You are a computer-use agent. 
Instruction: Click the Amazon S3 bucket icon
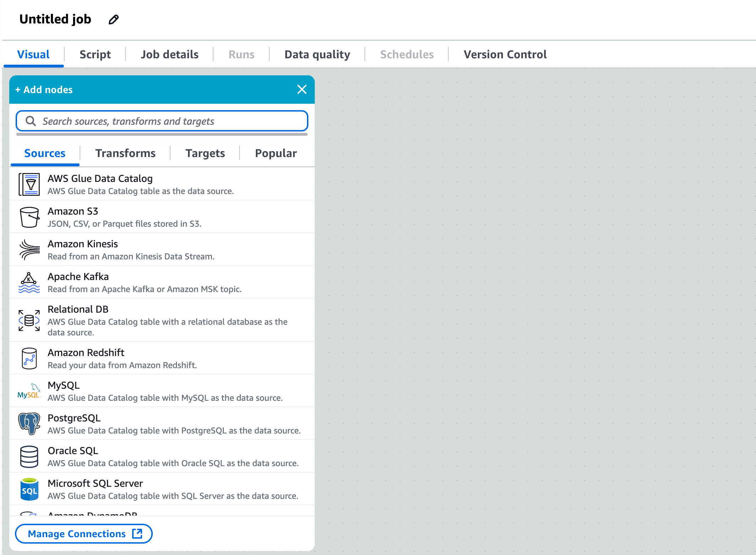pyautogui.click(x=29, y=217)
